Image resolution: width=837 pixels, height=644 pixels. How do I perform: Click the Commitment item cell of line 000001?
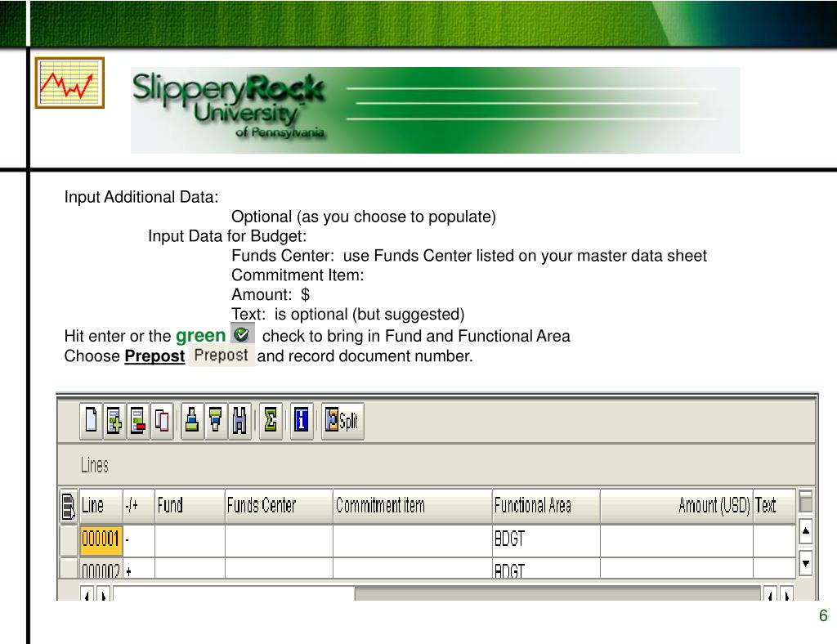(412, 540)
